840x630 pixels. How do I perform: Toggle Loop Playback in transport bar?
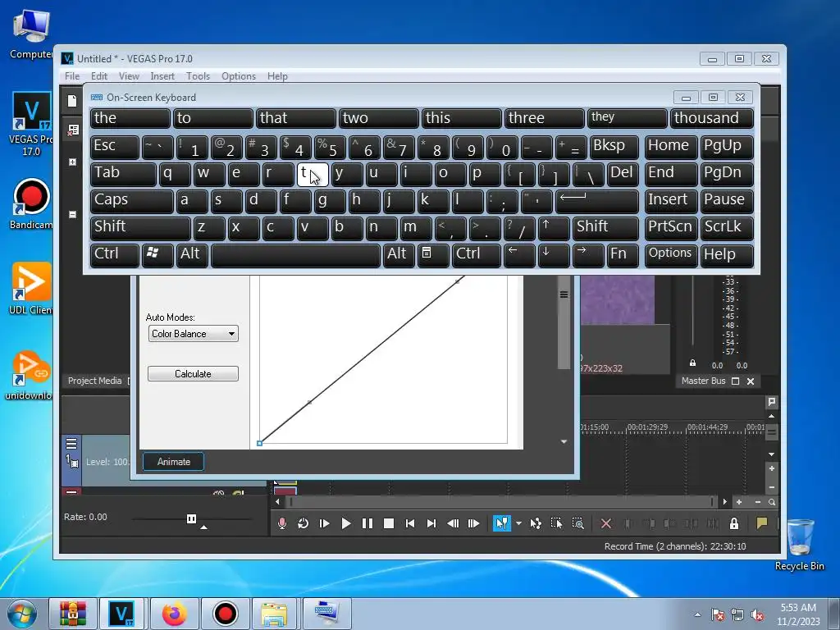click(x=303, y=523)
